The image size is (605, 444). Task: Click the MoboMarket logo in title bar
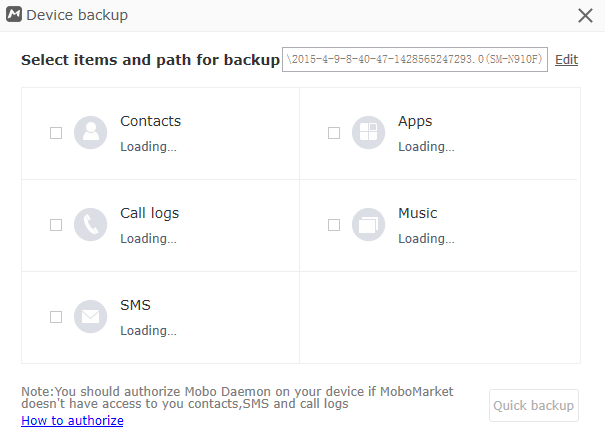click(x=14, y=15)
